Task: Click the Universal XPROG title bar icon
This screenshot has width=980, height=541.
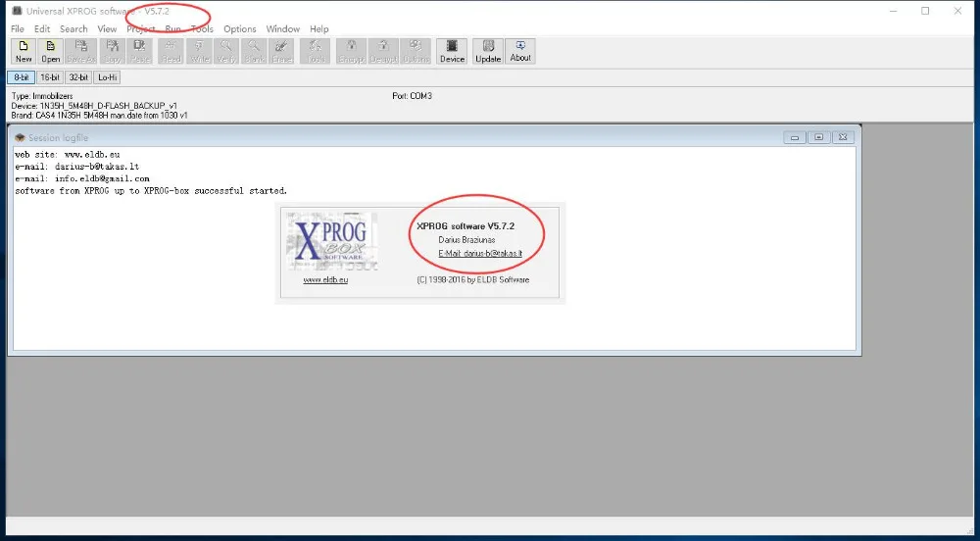Action: (17, 11)
